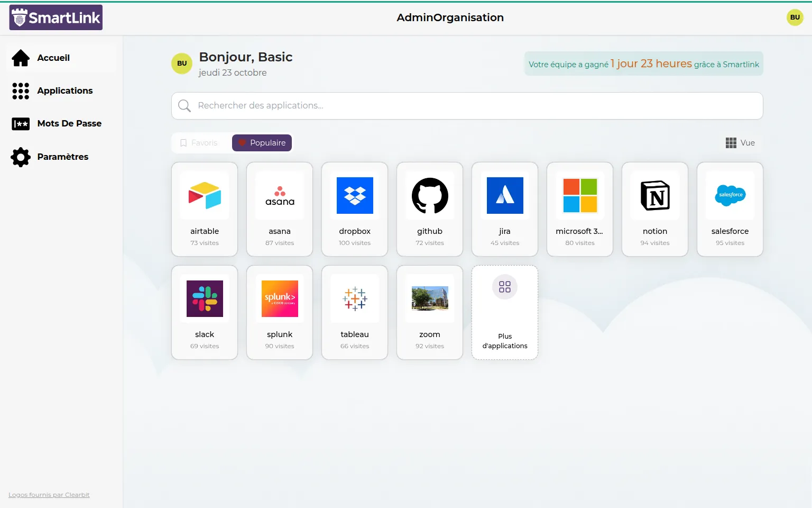Click the Plus d'applications tile
The height and width of the screenshot is (508, 812).
point(505,312)
